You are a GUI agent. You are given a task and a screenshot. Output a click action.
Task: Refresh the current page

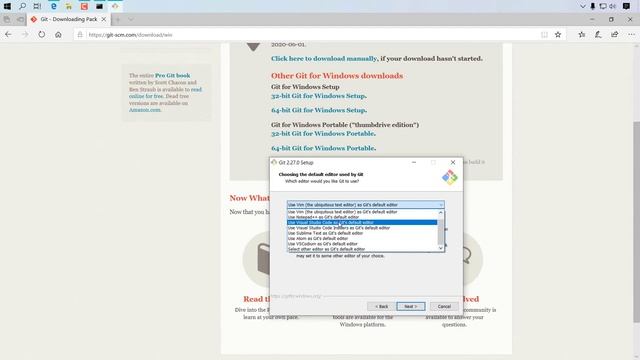point(42,35)
